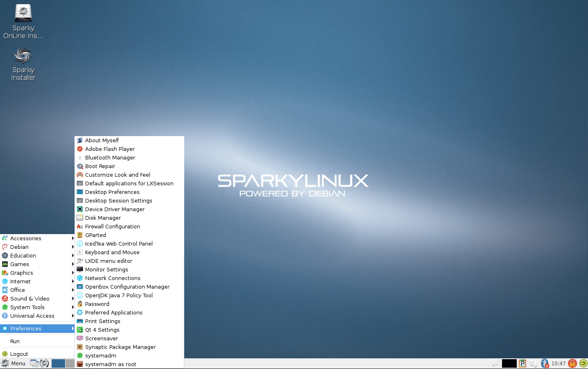The height and width of the screenshot is (369, 588).
Task: Click the 10:47 clock
Action: [x=559, y=363]
